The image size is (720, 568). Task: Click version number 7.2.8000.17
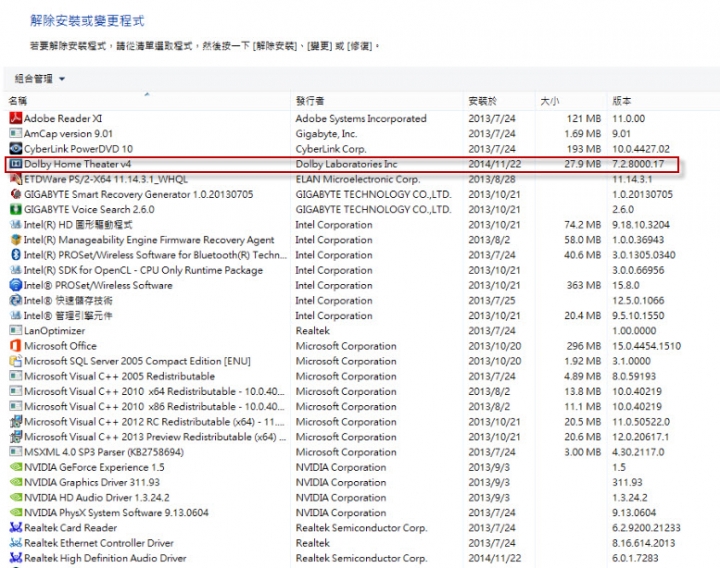coord(638,164)
